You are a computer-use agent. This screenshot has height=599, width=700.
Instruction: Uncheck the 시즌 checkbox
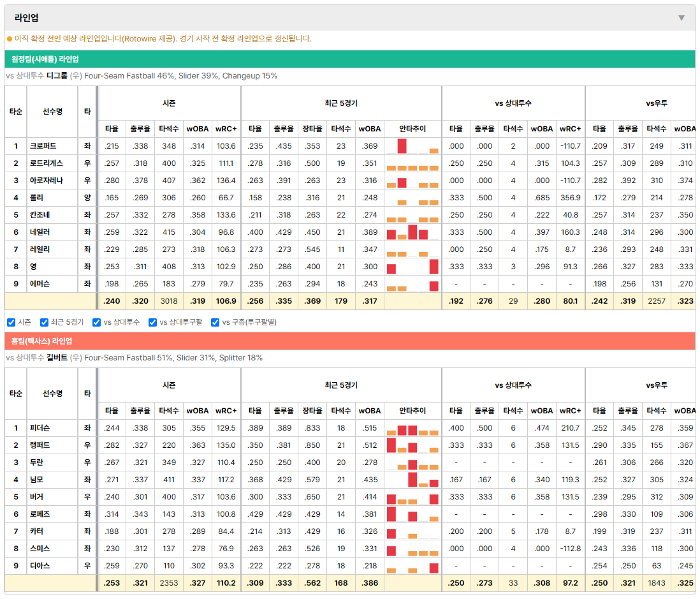click(11, 322)
